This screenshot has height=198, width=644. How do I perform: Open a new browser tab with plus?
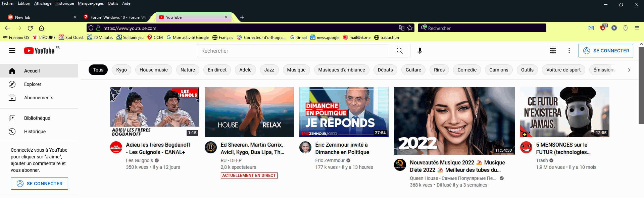pos(242,17)
